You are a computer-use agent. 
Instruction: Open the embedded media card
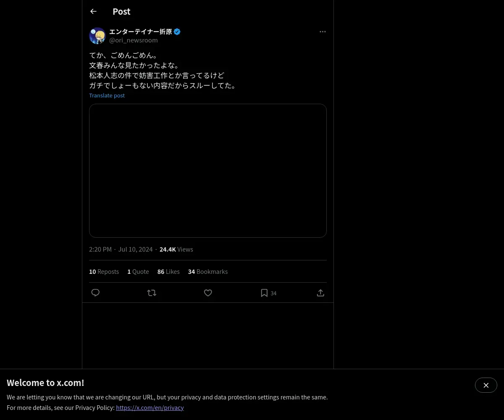click(x=208, y=171)
